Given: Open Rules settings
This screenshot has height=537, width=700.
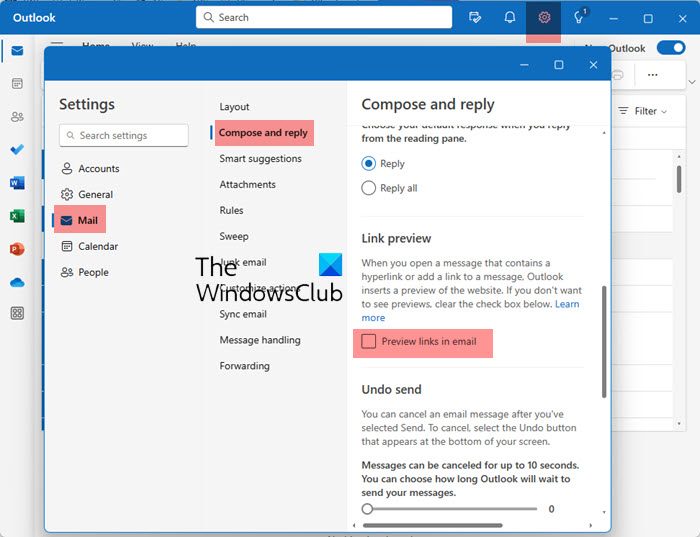Looking at the screenshot, I should pyautogui.click(x=231, y=210).
